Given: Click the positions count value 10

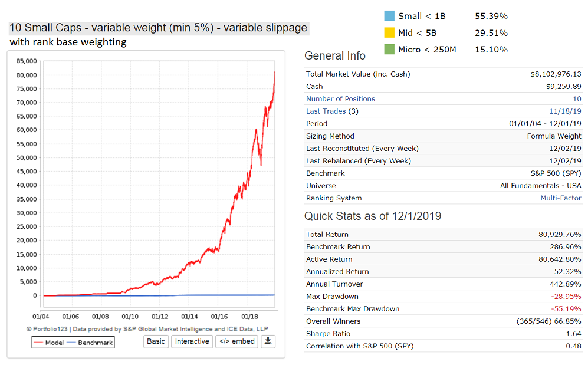Looking at the screenshot, I should pyautogui.click(x=577, y=99).
